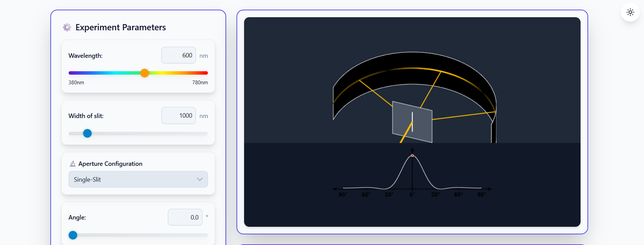Focus the Width of slit input field
The height and width of the screenshot is (245, 644).
[179, 116]
